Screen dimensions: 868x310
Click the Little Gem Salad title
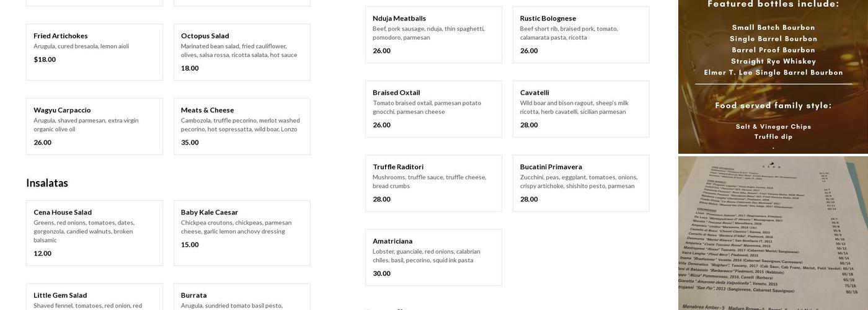click(x=60, y=295)
